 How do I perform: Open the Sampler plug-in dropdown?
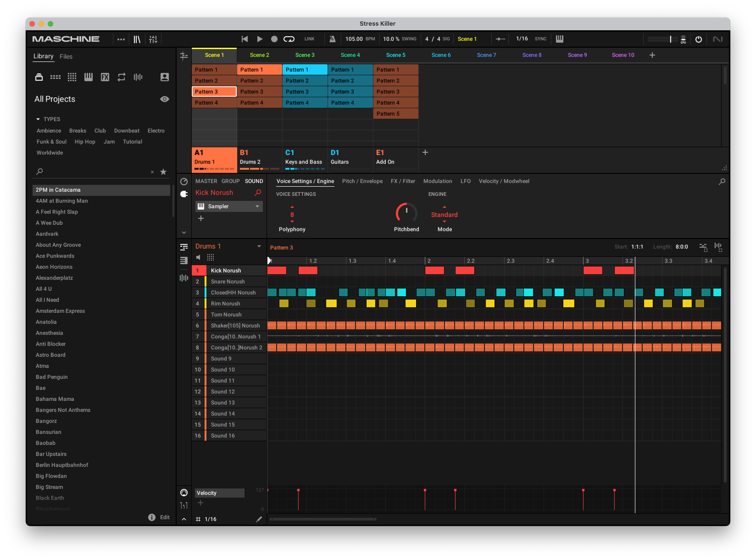229,206
